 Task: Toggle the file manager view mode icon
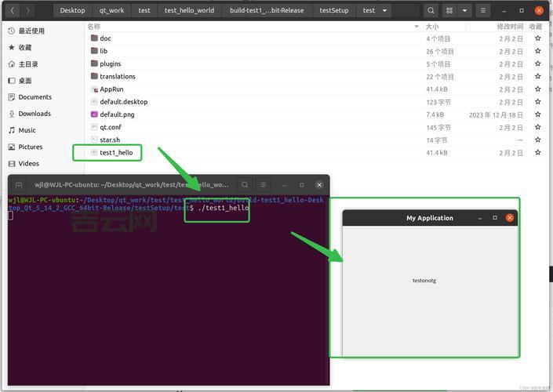(x=449, y=10)
